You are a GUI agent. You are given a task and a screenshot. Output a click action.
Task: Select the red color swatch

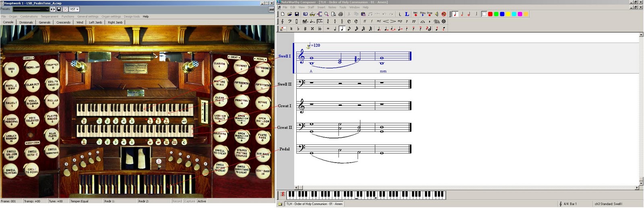[x=490, y=14]
